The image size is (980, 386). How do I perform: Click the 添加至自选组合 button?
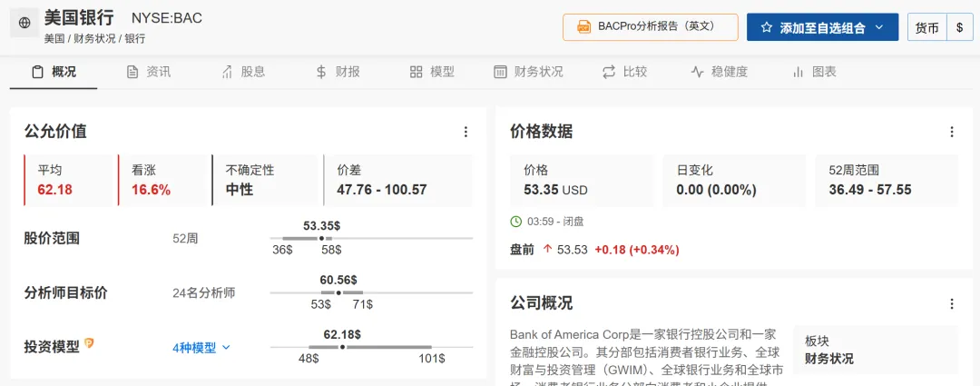click(822, 27)
